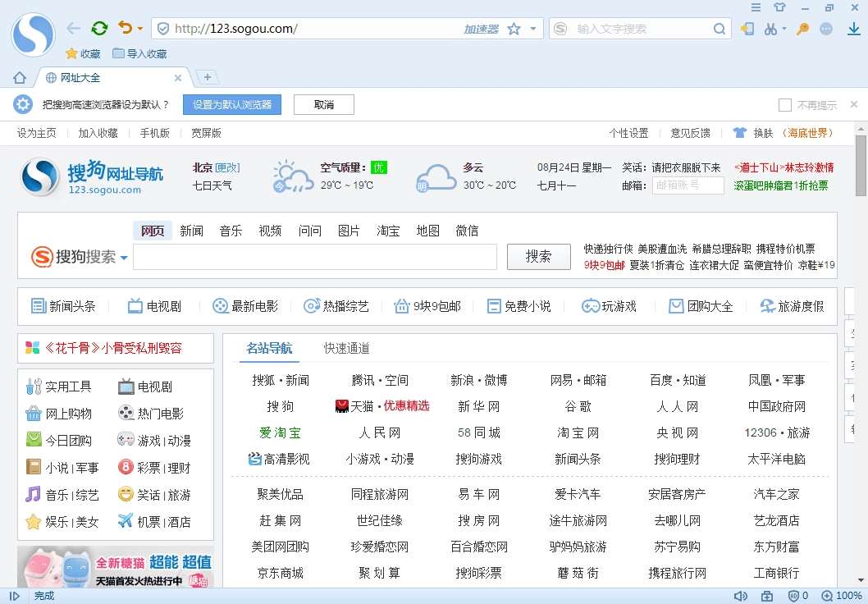
Task: Click the Sogou browser logo avatar
Action: pos(33,34)
